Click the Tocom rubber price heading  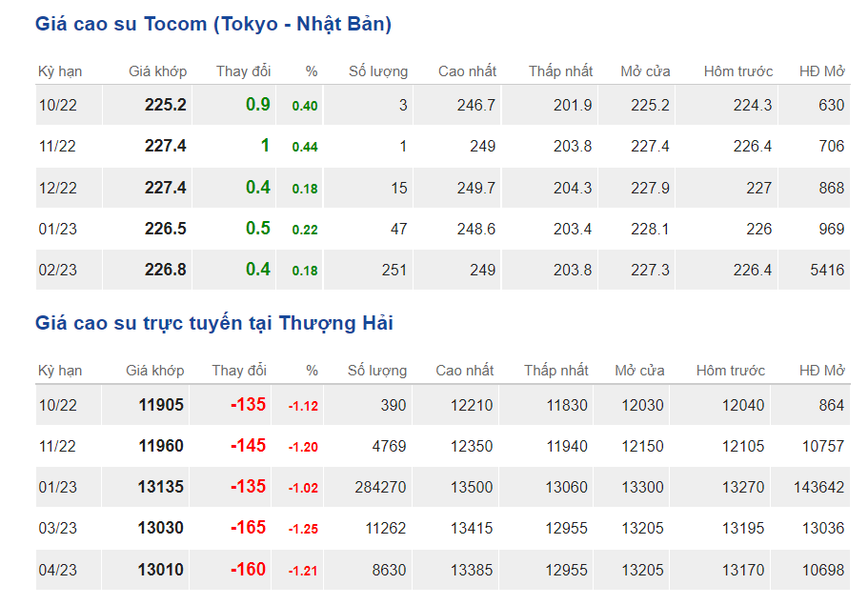(213, 25)
